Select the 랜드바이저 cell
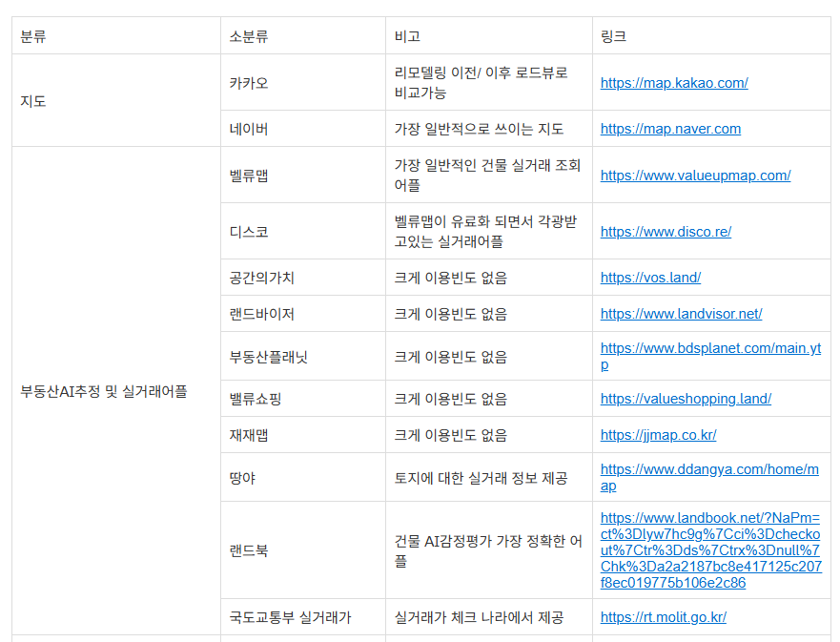 point(303,314)
